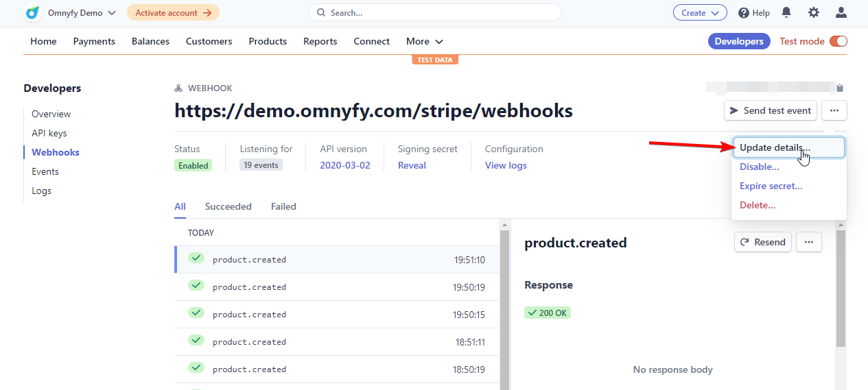Select Overview in Developers sidebar
Viewport: 868px width, 390px height.
click(51, 114)
